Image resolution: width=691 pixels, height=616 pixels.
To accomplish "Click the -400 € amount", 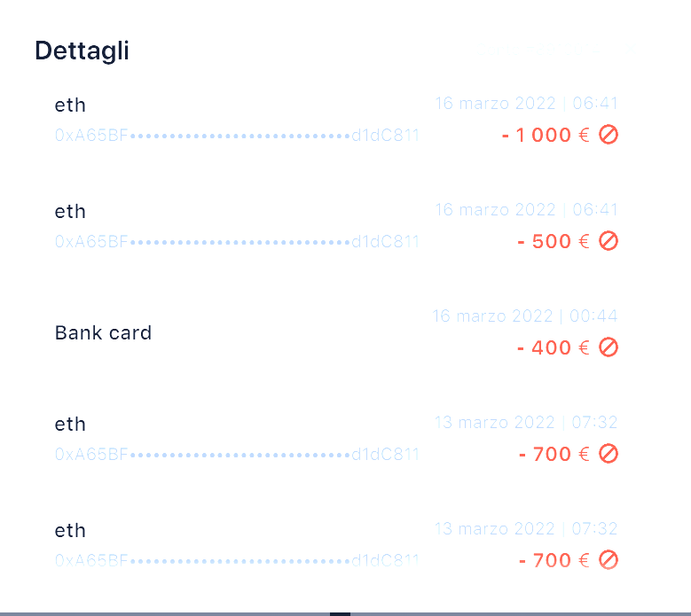I will point(553,348).
